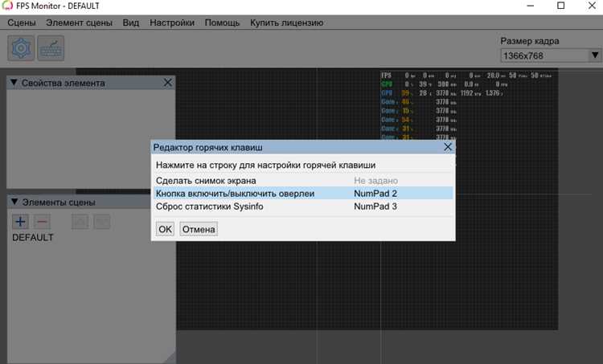Select Кнопка включить/выключить оверлей row
The image size is (603, 364).
[x=303, y=194]
